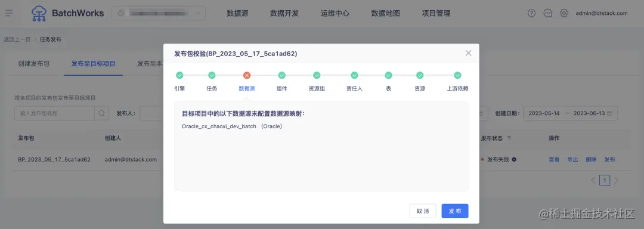
Task: Open the 数据开发 top menu
Action: point(284,13)
